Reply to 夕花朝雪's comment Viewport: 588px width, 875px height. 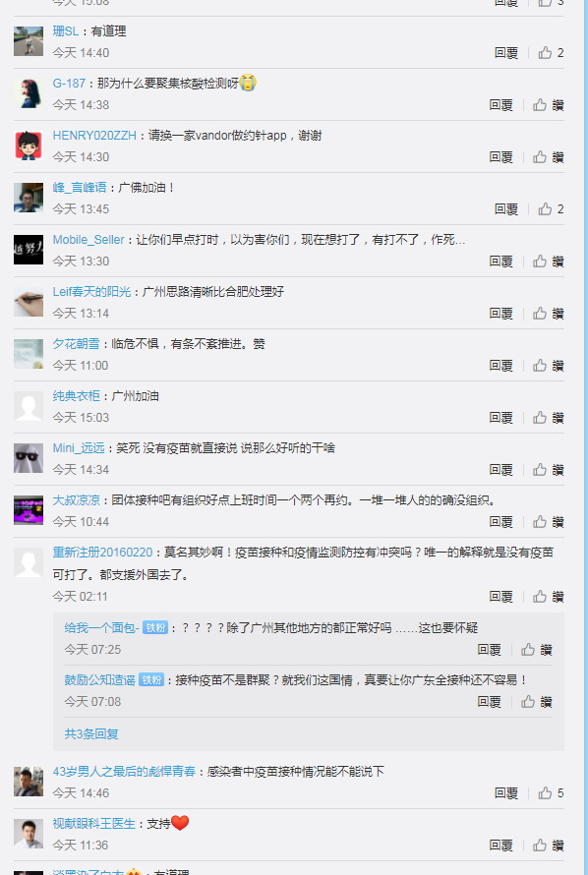tap(500, 366)
